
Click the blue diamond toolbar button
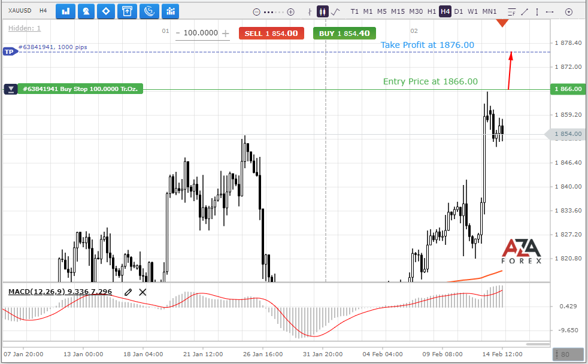coord(106,11)
